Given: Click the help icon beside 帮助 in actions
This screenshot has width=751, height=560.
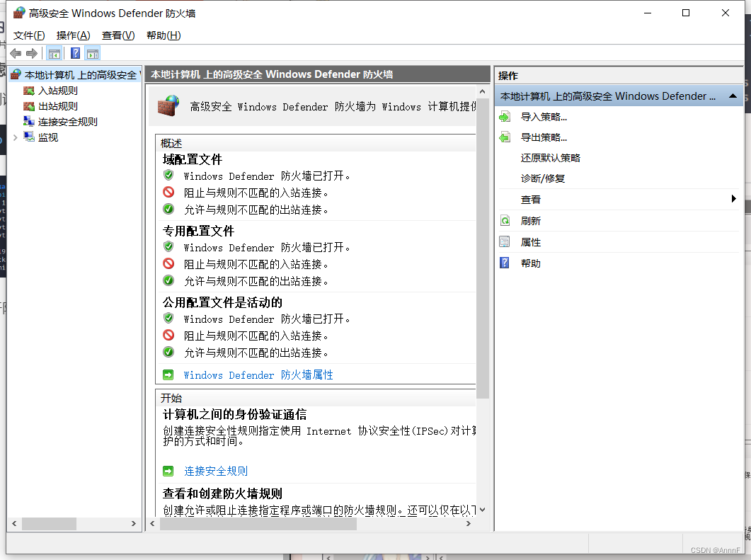Looking at the screenshot, I should point(505,263).
